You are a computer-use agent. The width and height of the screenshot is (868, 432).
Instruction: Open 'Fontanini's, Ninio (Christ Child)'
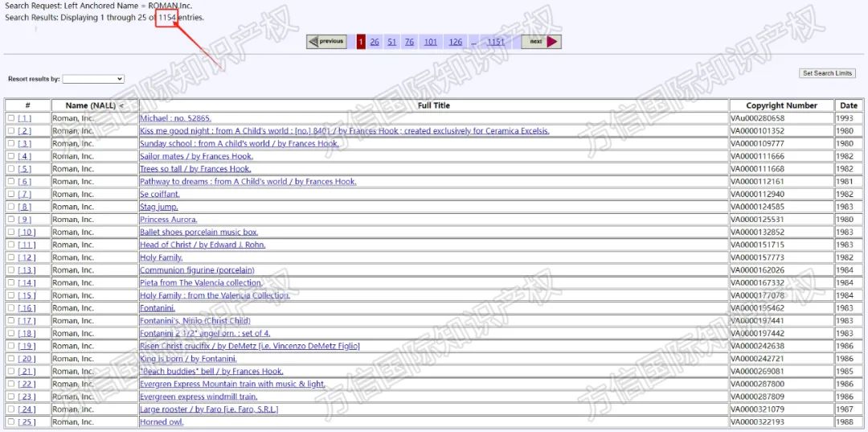click(x=194, y=321)
